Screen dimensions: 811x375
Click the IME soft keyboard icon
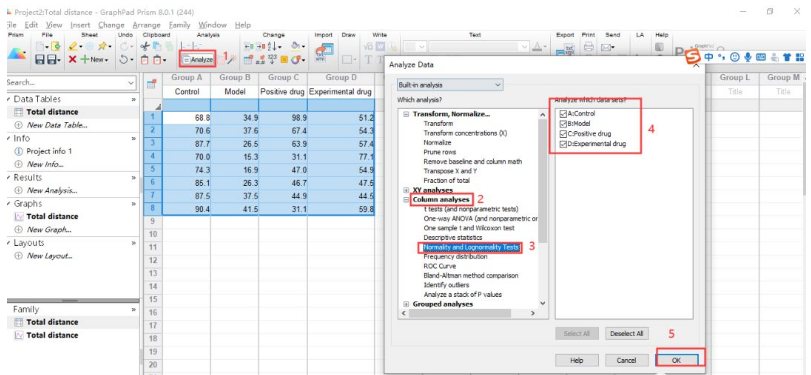(761, 57)
